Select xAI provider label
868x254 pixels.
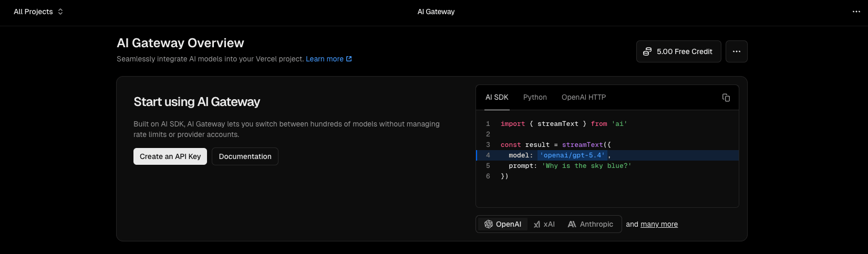(549, 224)
